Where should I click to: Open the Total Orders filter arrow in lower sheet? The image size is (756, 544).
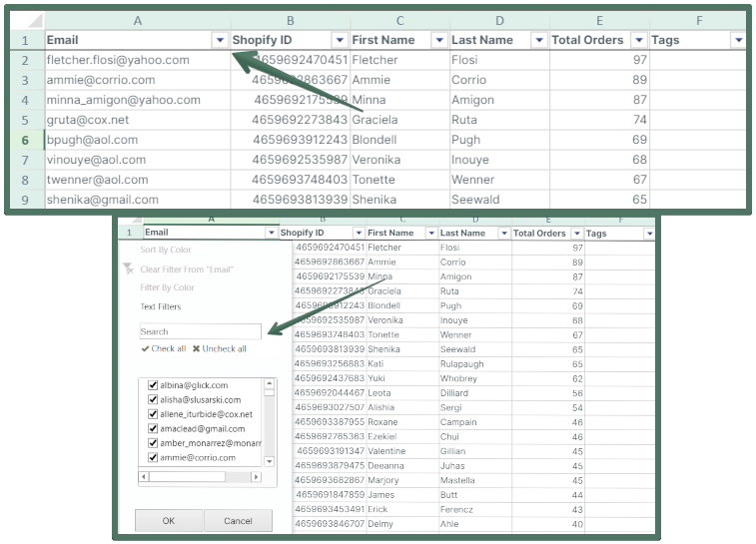tap(576, 234)
